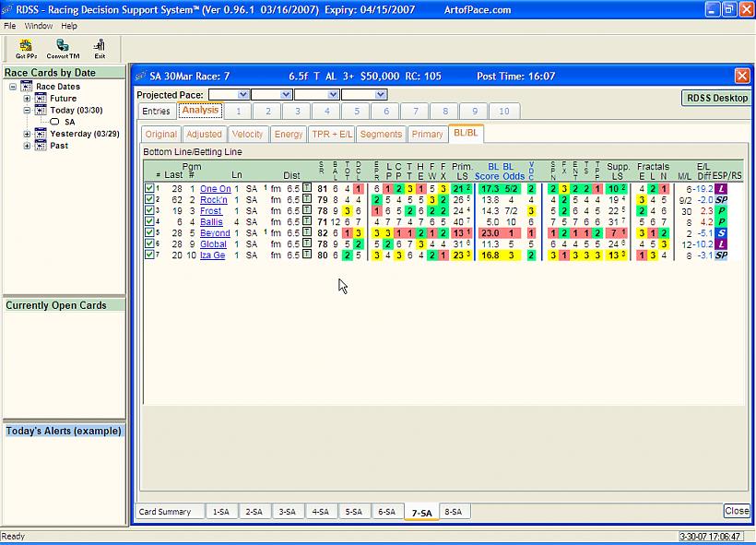Uncheck the checkbox for horse One On
This screenshot has height=545, width=756.
coord(149,188)
